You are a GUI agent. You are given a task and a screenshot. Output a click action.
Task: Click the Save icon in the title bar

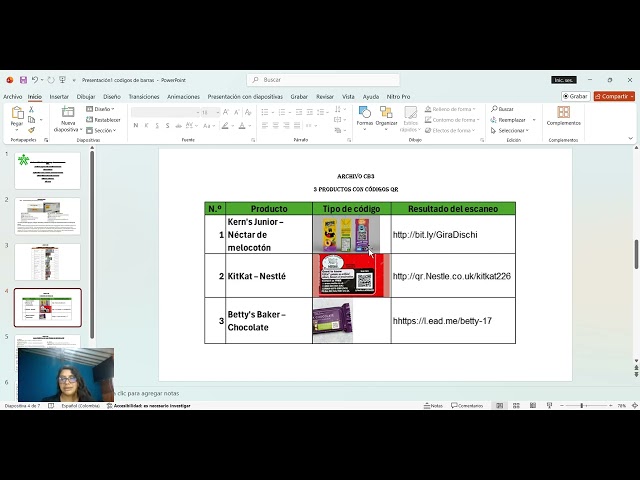tap(23, 80)
